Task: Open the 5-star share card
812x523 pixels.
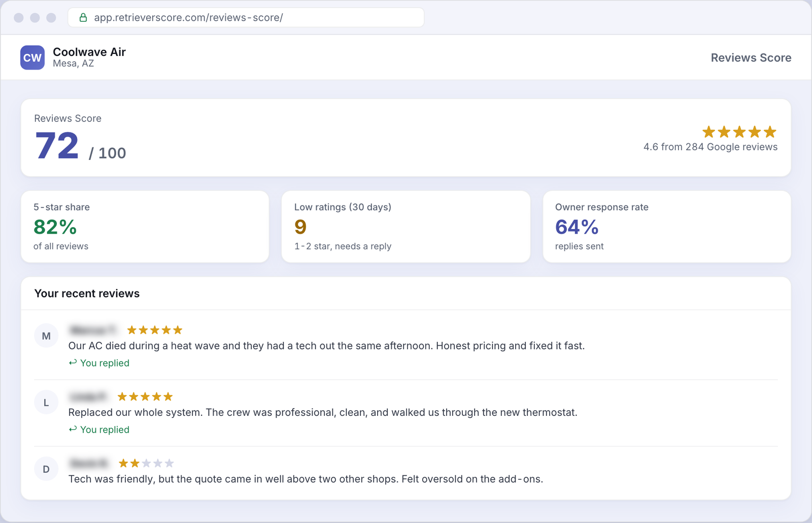Action: click(x=145, y=226)
